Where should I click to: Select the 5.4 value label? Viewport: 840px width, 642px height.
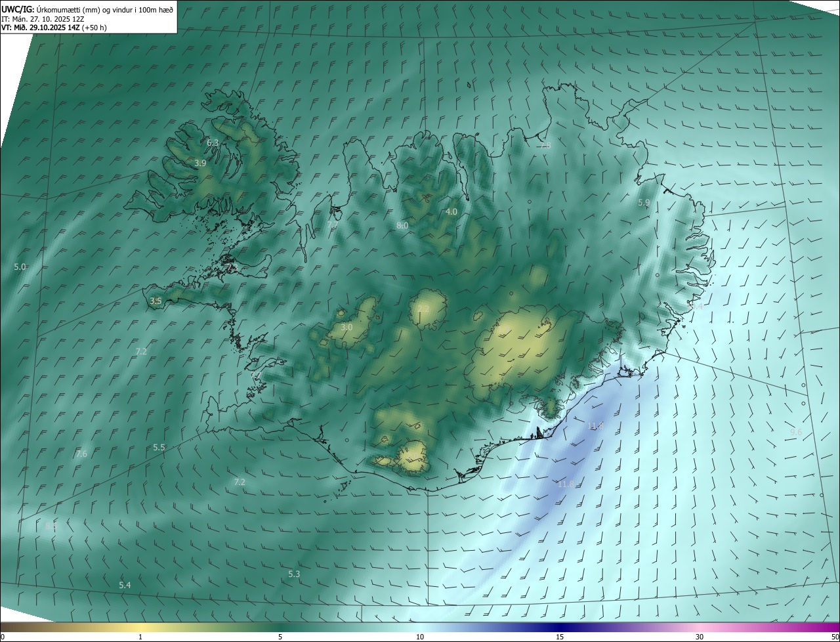(x=125, y=585)
